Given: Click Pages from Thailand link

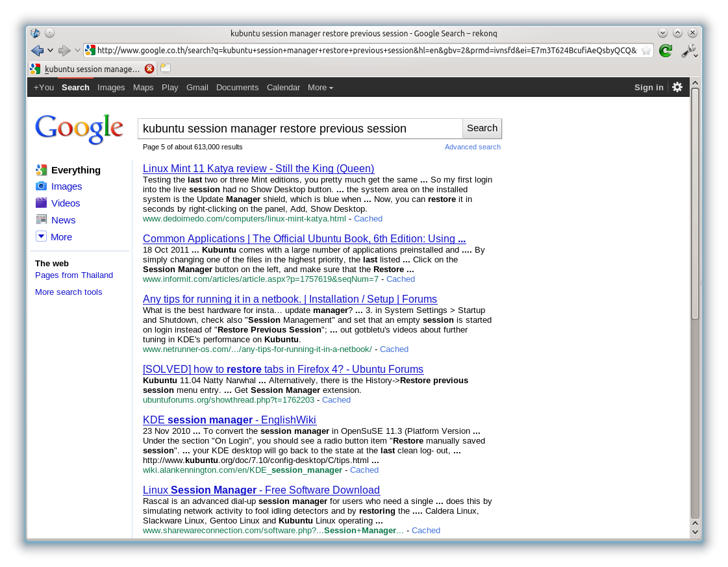Looking at the screenshot, I should (74, 275).
